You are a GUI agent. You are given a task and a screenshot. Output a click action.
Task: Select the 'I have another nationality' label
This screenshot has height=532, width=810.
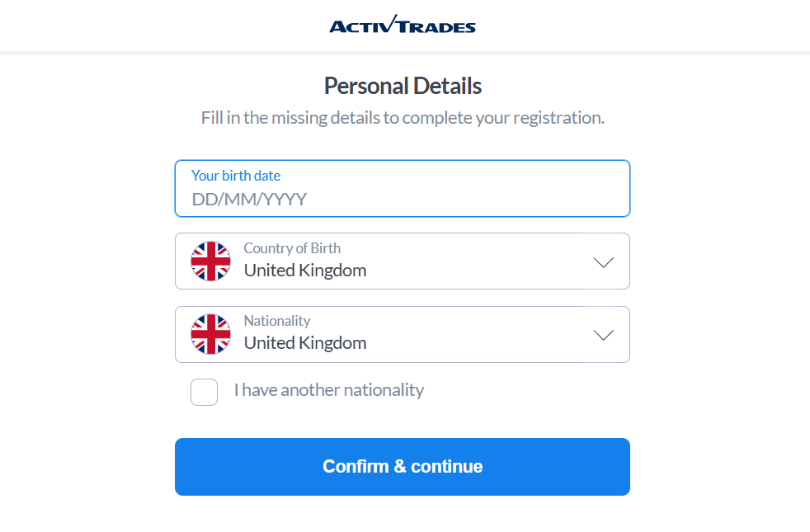(x=329, y=390)
